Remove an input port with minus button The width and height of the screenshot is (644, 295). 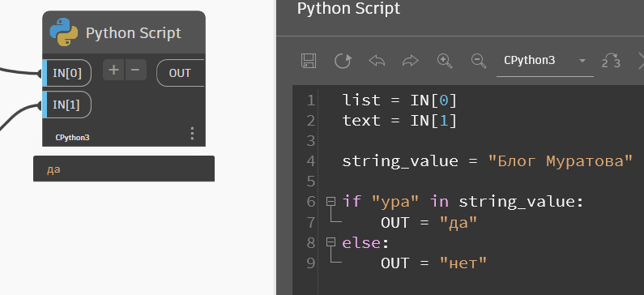click(x=135, y=70)
